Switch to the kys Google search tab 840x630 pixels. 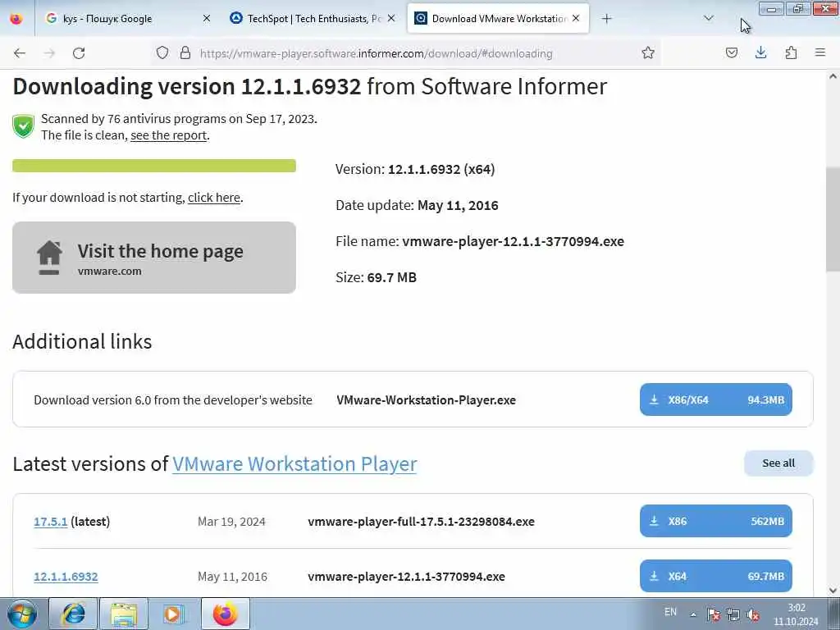tap(127, 19)
